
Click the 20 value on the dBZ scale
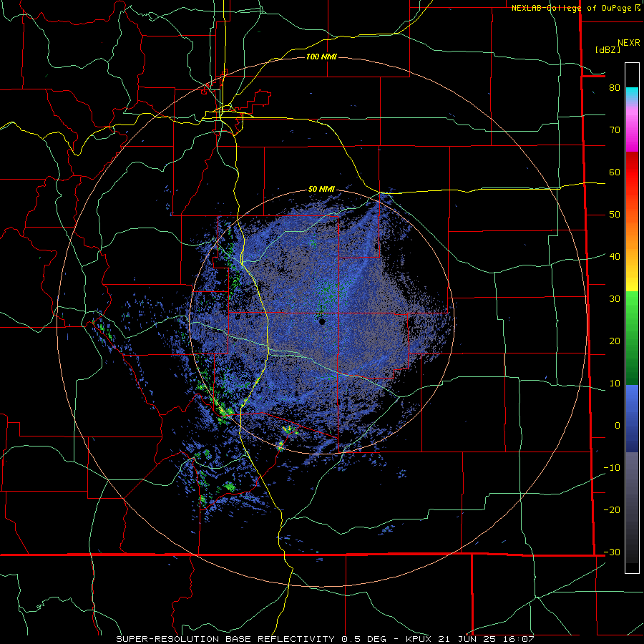click(615, 341)
